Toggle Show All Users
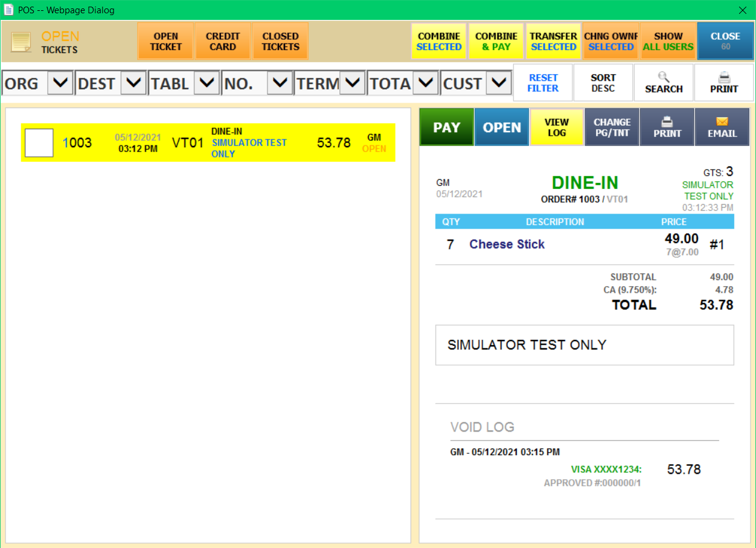Screen dimensions: 756x548 [668, 41]
